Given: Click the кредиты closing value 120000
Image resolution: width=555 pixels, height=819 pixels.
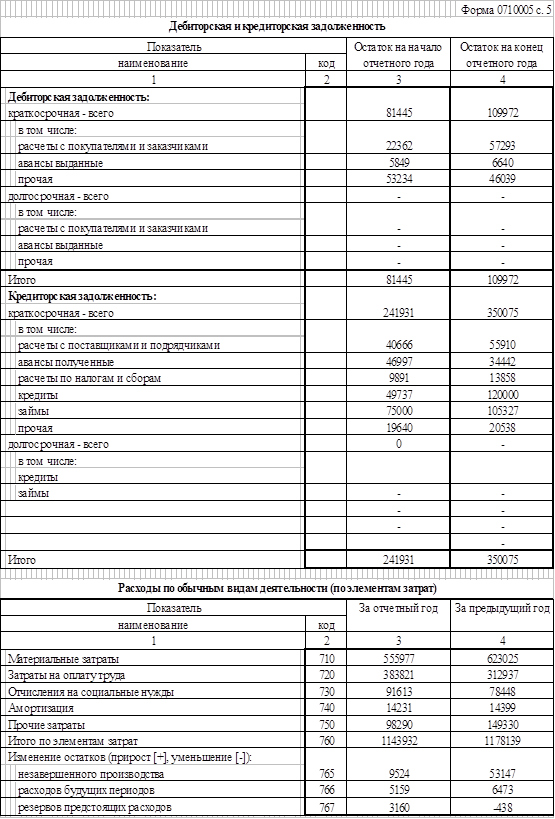Looking at the screenshot, I should click(x=502, y=394).
